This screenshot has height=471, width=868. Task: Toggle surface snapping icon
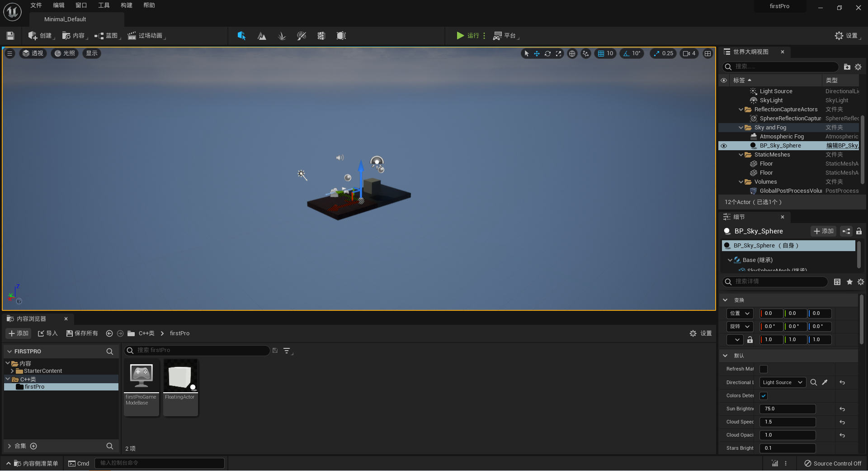coord(585,53)
